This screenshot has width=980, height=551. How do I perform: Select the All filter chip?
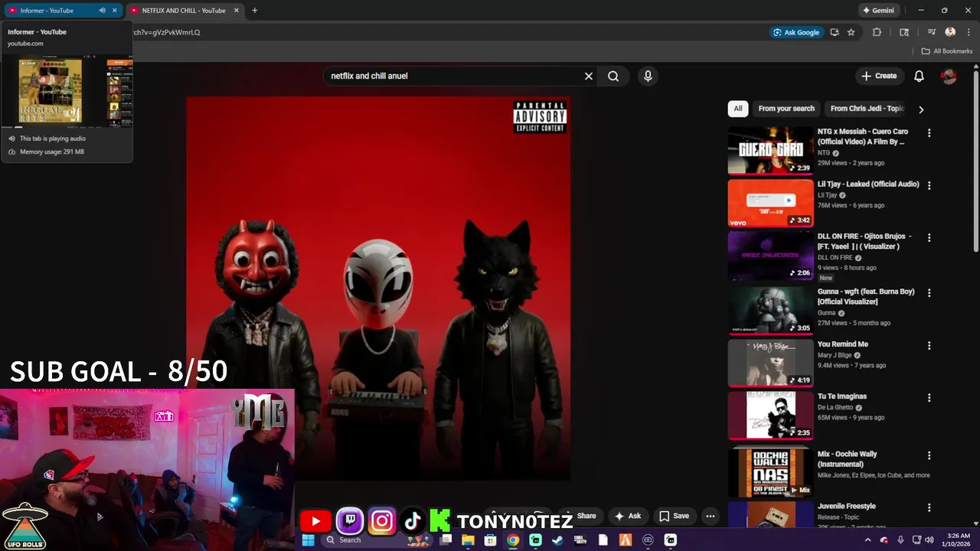click(738, 109)
